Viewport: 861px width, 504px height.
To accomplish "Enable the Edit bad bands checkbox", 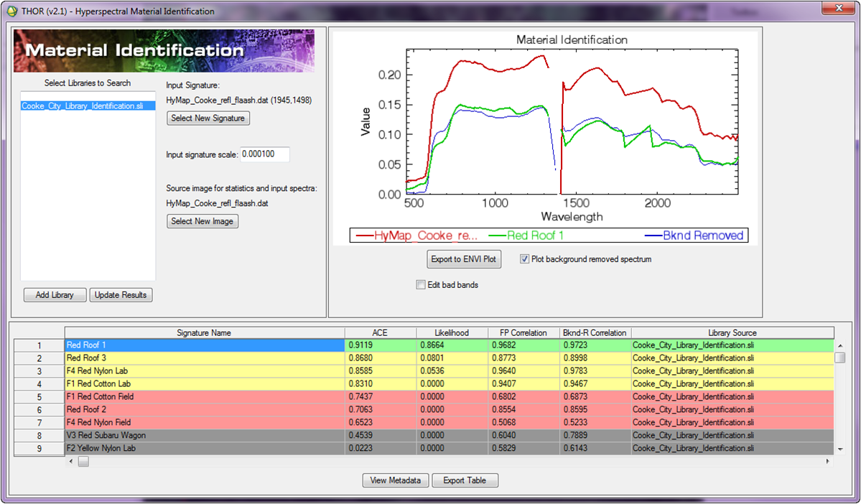I will tap(421, 285).
